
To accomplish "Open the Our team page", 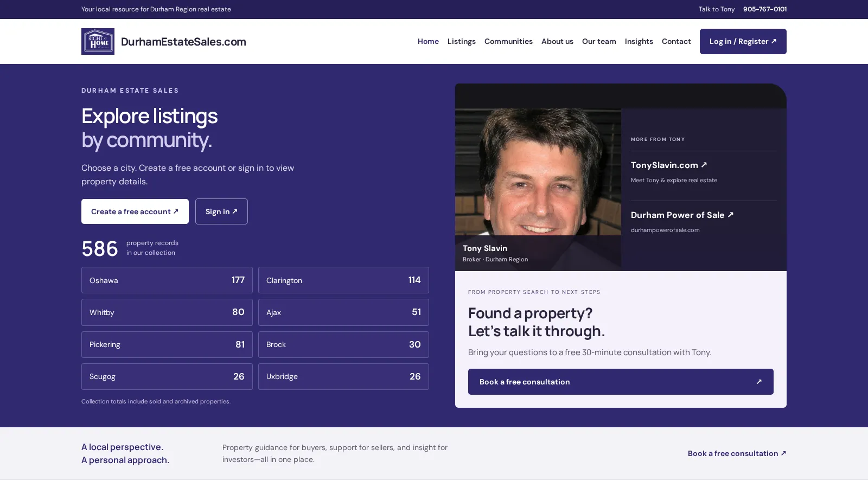I will (x=599, y=41).
